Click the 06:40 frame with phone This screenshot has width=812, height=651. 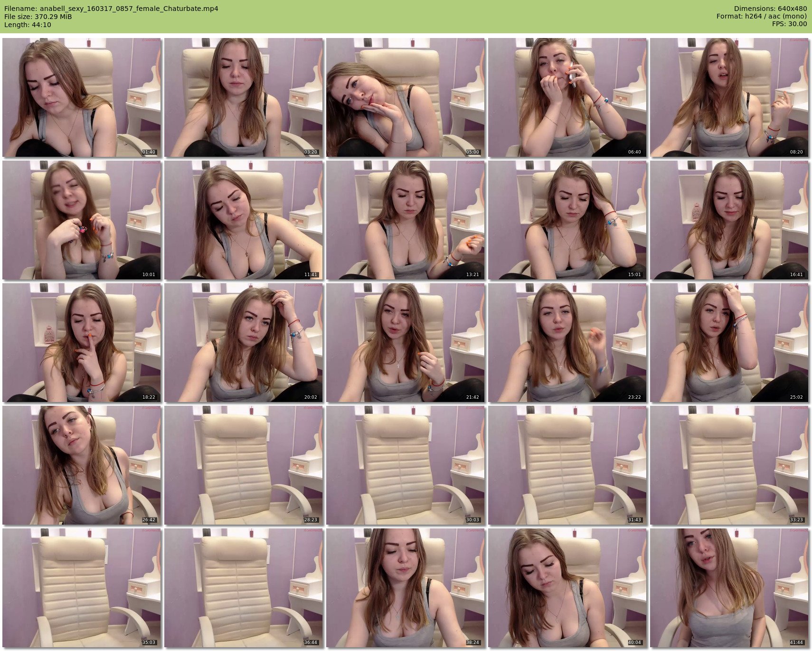pos(567,97)
